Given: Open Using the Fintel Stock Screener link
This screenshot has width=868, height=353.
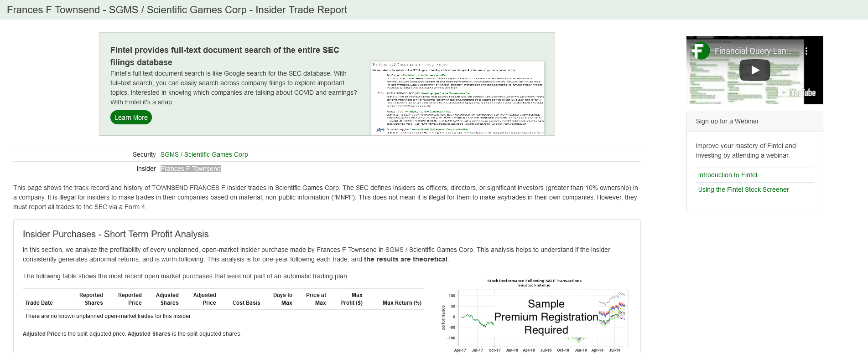Looking at the screenshot, I should coord(743,189).
